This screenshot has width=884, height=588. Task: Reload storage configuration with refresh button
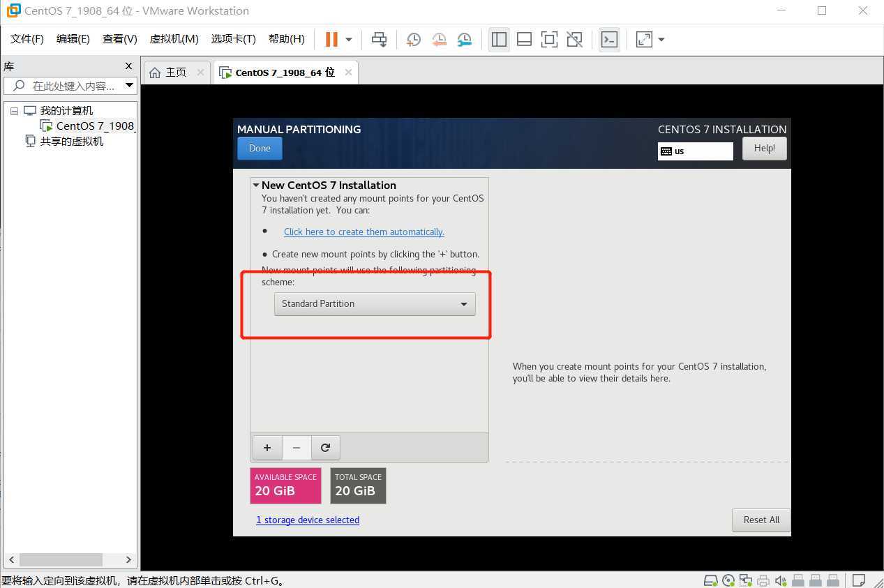(x=325, y=448)
